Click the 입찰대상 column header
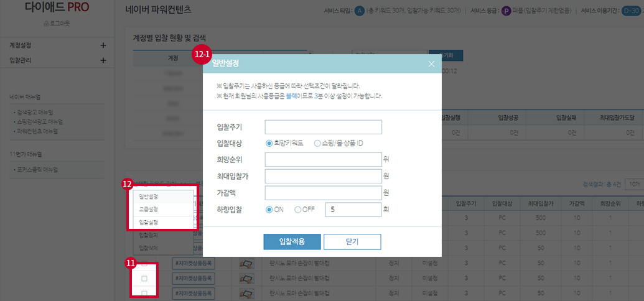 [x=502, y=204]
